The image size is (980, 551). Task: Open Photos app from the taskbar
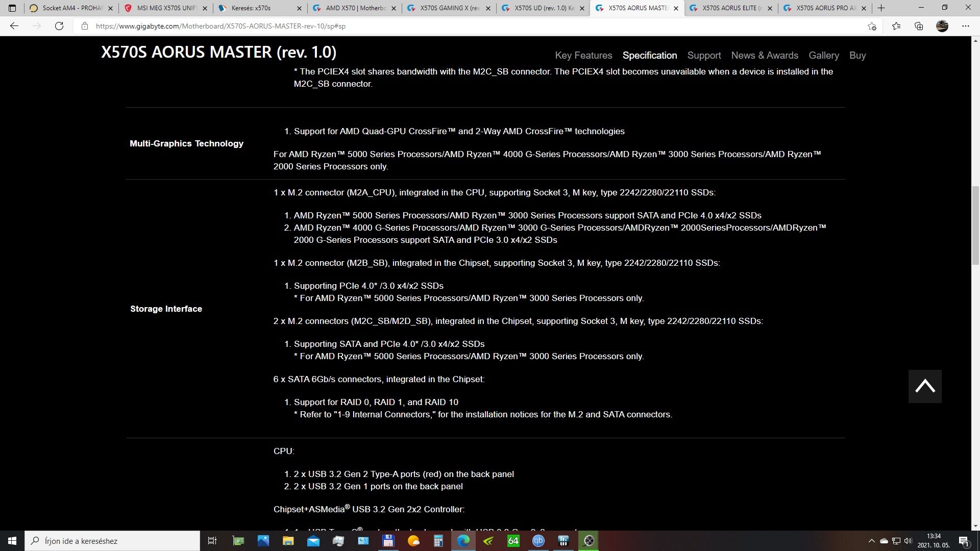(263, 541)
